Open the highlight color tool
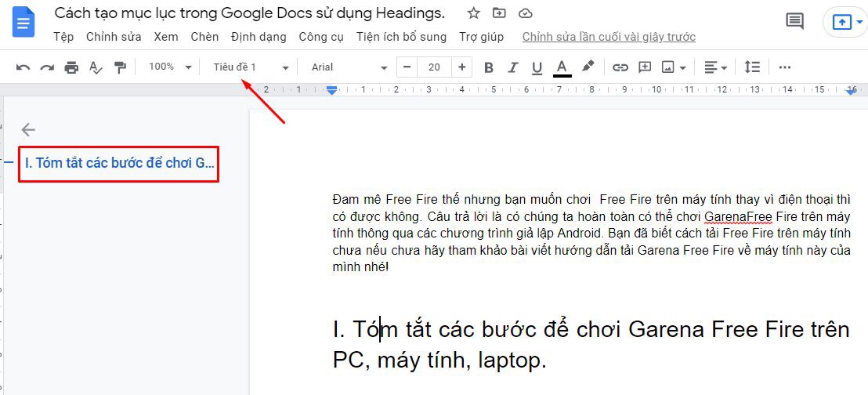The width and height of the screenshot is (868, 395). 588,67
